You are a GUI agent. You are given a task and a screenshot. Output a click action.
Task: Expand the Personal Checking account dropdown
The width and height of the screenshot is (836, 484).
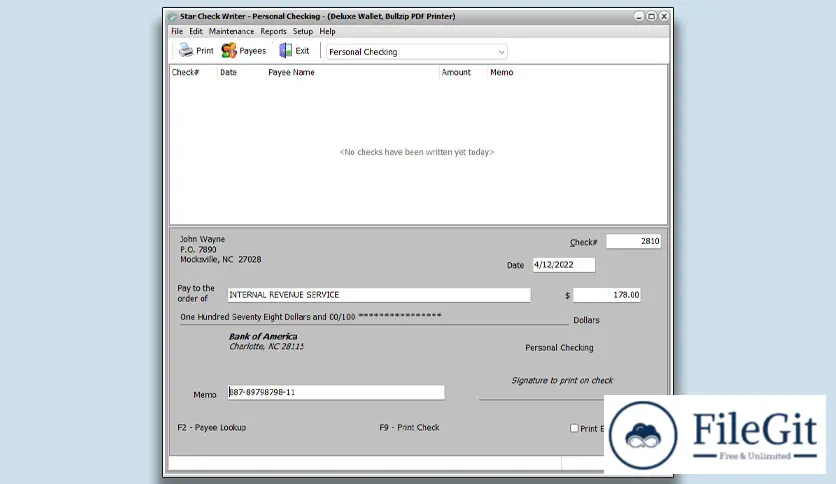click(501, 52)
